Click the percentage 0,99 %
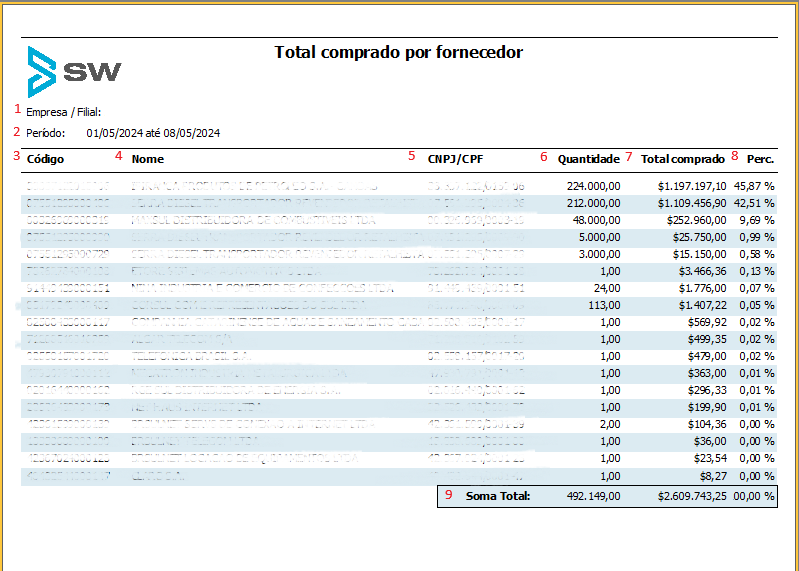The image size is (799, 571). (x=757, y=237)
